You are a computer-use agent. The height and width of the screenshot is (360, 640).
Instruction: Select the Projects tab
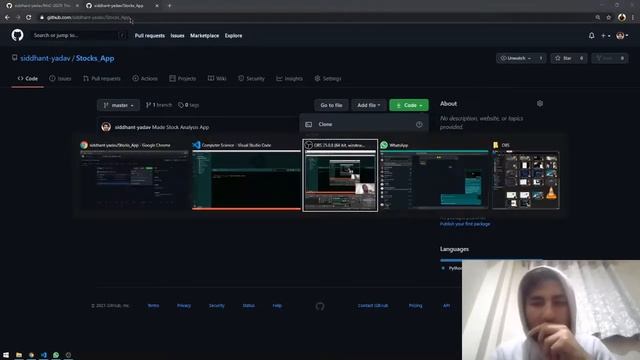pos(182,78)
